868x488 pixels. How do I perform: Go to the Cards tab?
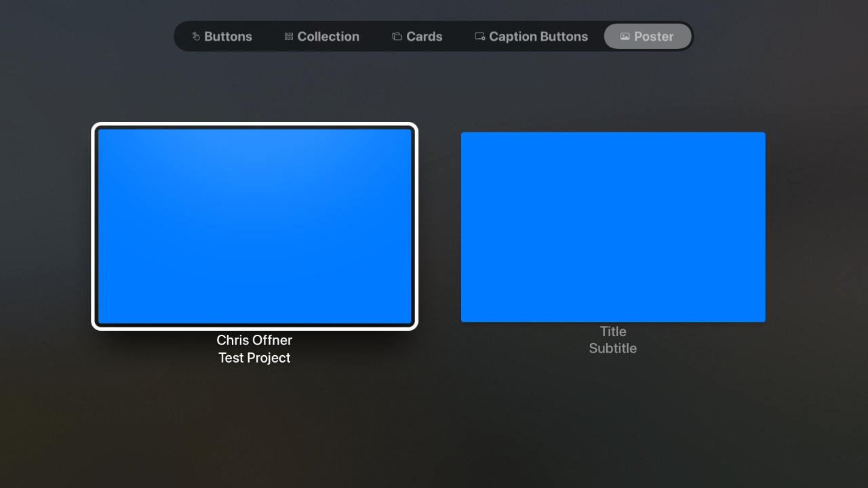click(x=425, y=37)
